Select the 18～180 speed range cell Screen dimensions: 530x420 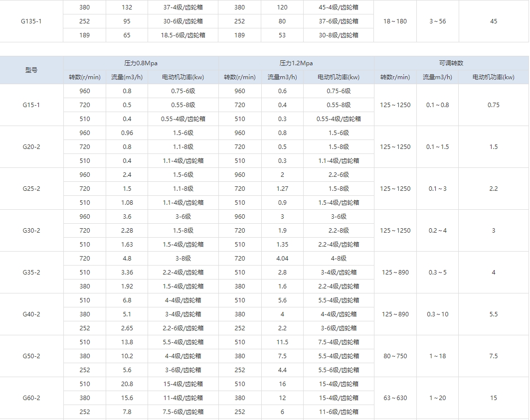395,21
